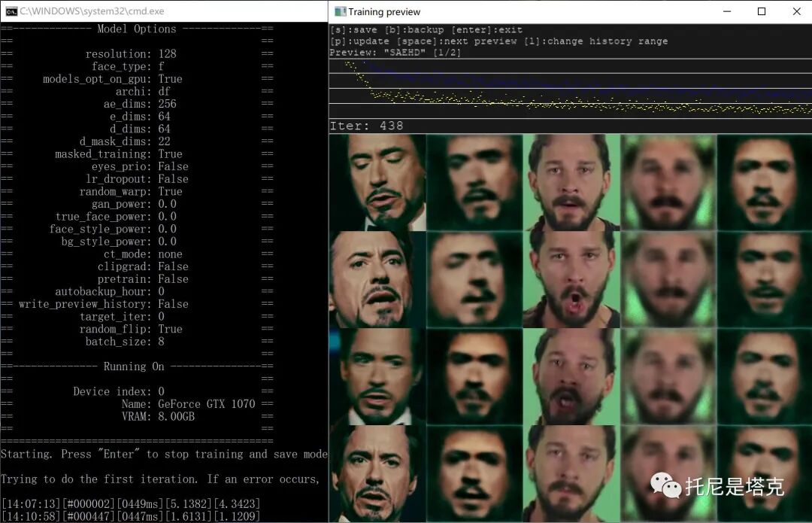This screenshot has height=523, width=812.
Task: Click the 'ae_dims: 256' line
Action: [140, 104]
